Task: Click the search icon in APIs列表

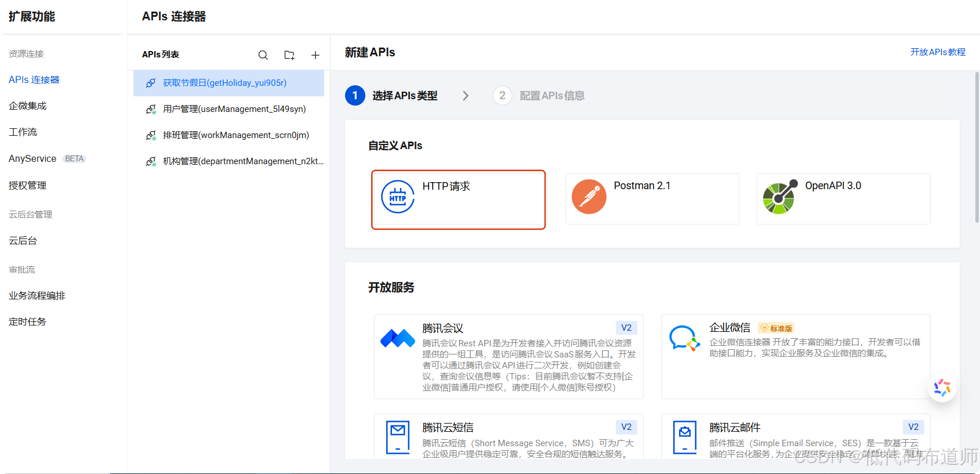Action: click(x=263, y=55)
